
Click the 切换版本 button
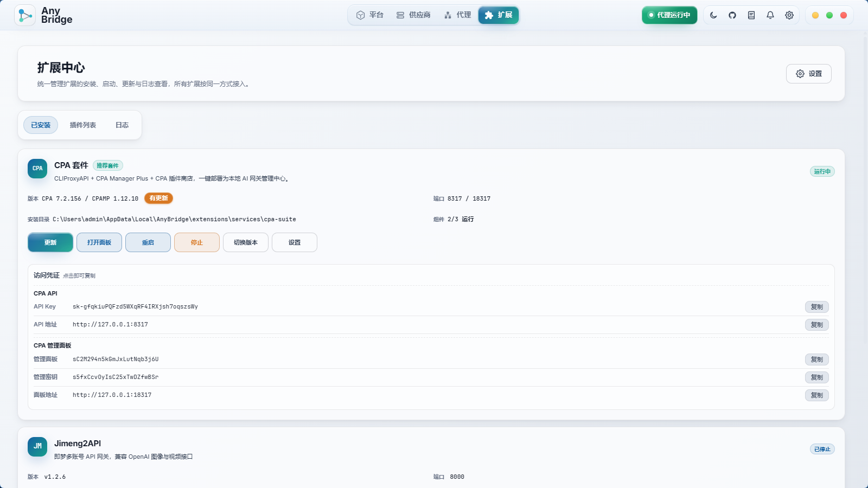point(246,242)
